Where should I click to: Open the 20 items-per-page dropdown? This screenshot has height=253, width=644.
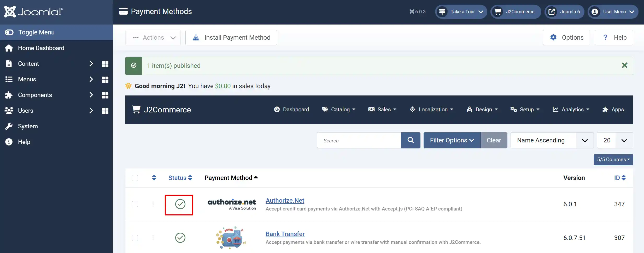point(615,140)
